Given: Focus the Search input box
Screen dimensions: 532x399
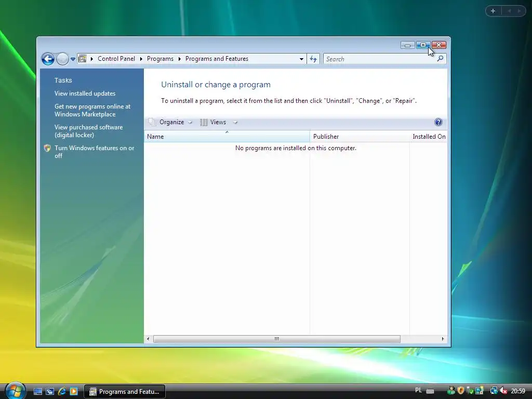Looking at the screenshot, I should point(379,59).
